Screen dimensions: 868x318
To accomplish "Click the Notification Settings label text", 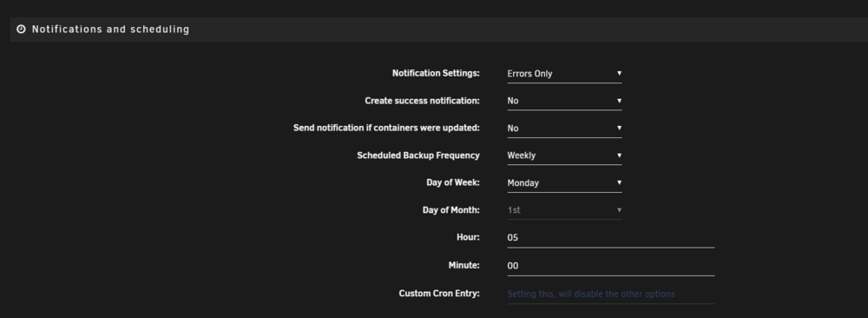I will pyautogui.click(x=436, y=73).
